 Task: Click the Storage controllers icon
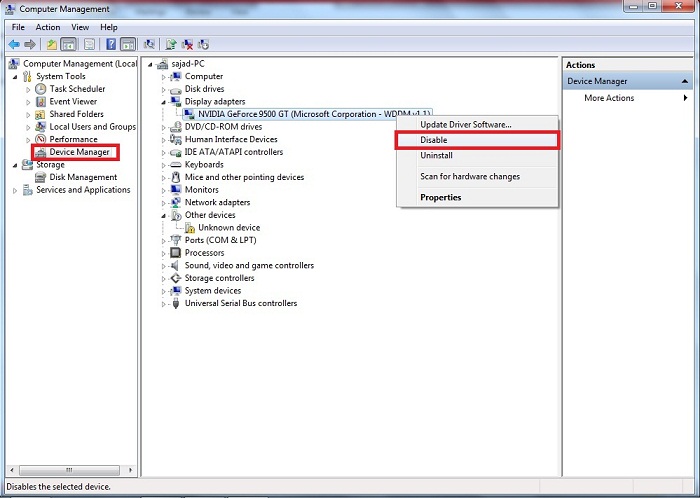[x=176, y=278]
